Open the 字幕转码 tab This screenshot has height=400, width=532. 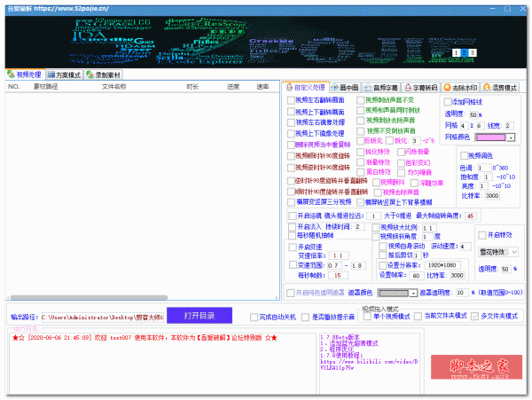click(421, 88)
